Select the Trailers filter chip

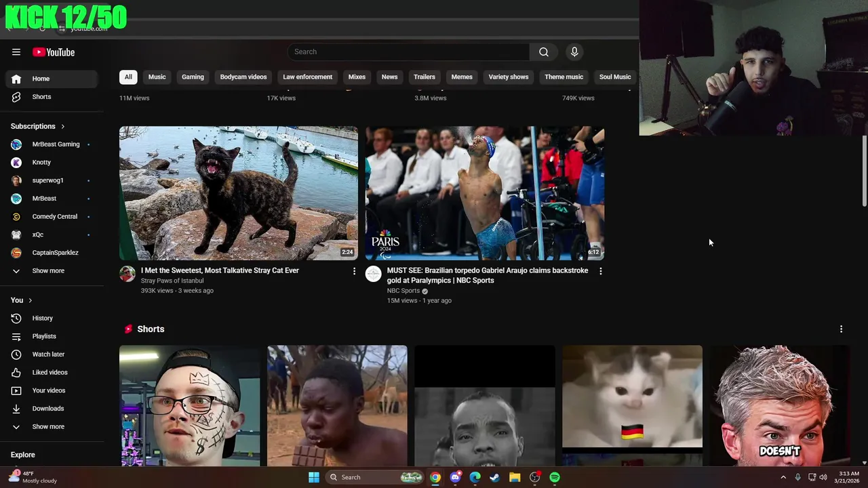[x=425, y=77]
